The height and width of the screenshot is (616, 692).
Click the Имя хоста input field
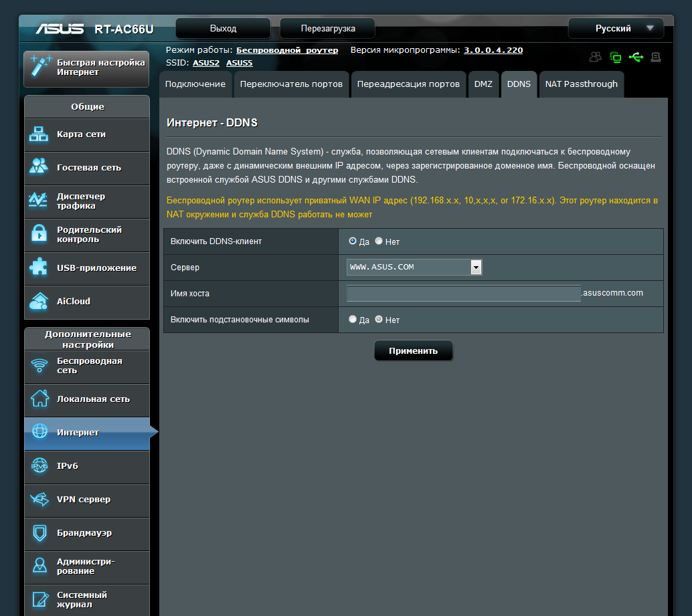coord(464,293)
